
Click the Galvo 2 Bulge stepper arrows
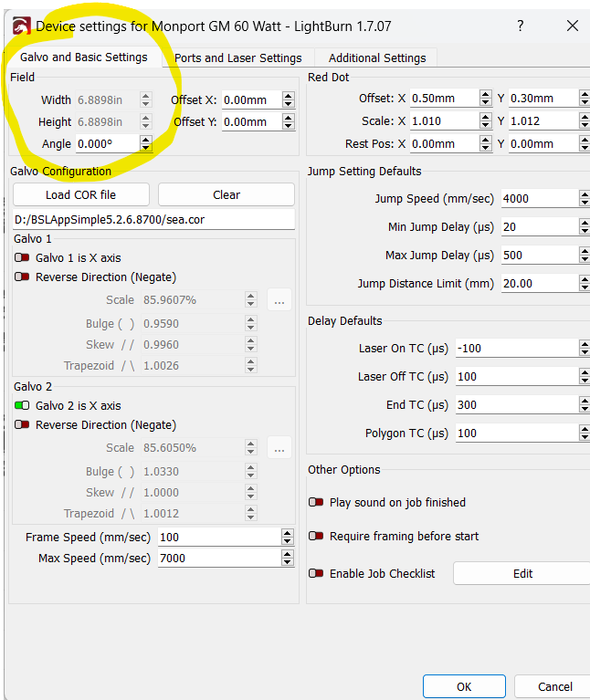pyautogui.click(x=251, y=471)
